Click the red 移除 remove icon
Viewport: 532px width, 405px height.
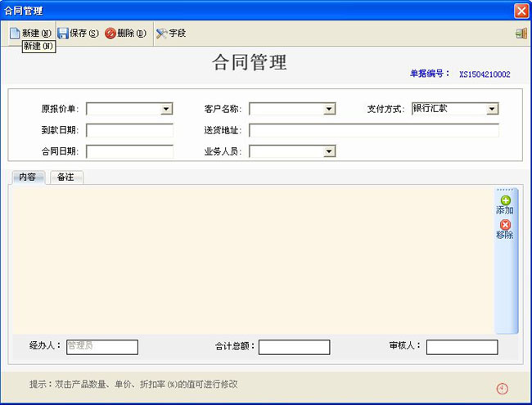click(505, 224)
